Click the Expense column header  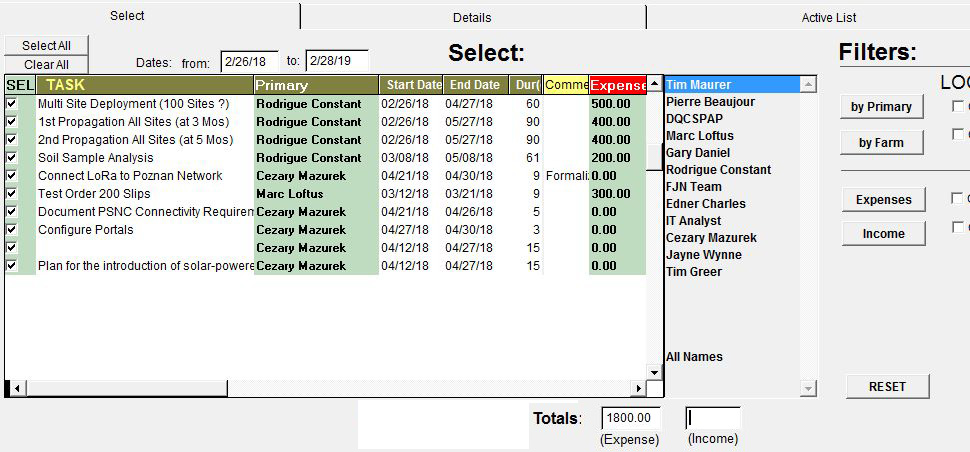click(x=617, y=86)
